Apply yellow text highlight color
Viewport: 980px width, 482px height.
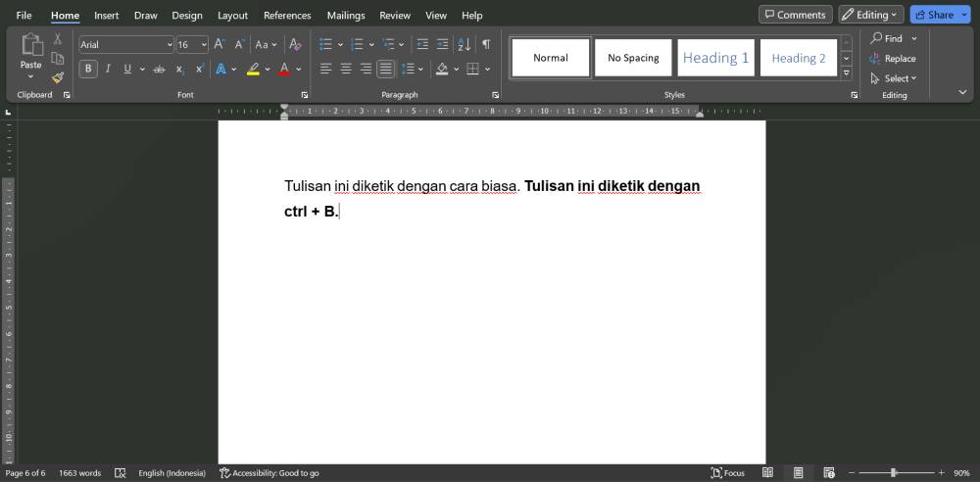(253, 69)
